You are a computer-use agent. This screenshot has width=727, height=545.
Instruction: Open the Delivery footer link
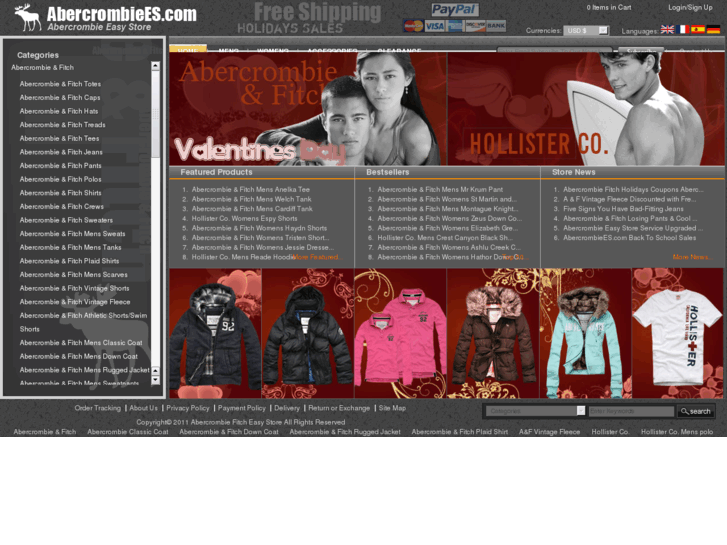click(287, 408)
